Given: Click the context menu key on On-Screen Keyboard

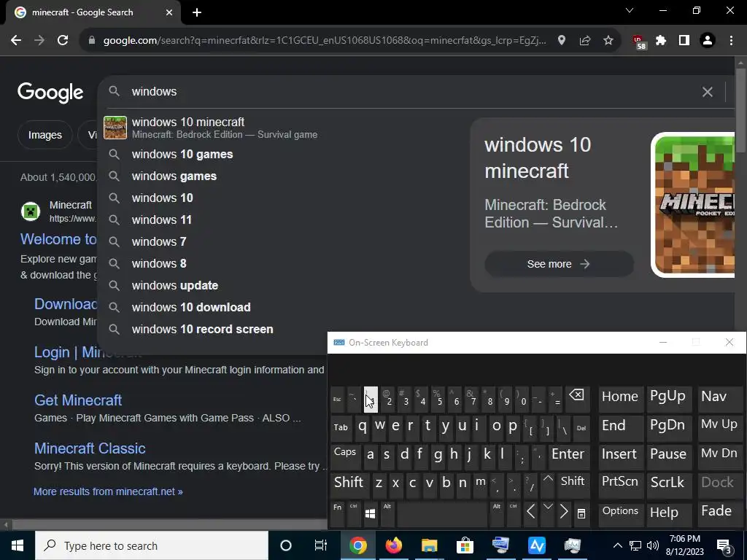Looking at the screenshot, I should [581, 514].
